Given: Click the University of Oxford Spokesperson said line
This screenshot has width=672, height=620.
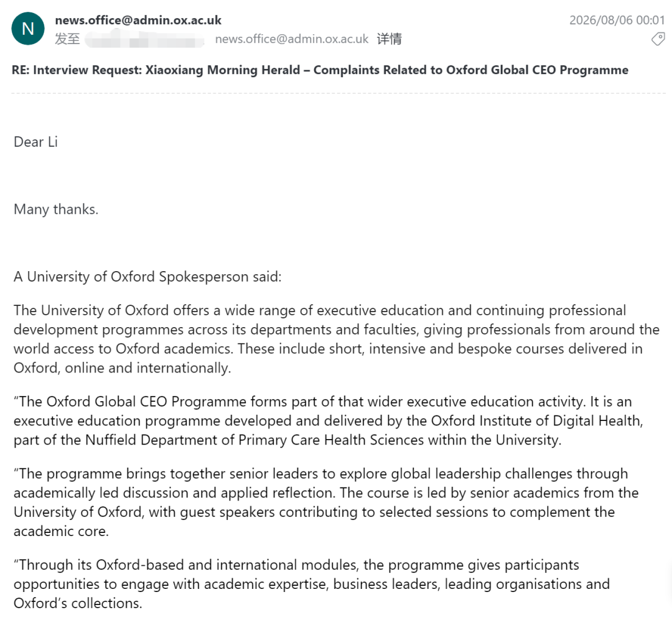Looking at the screenshot, I should (147, 277).
